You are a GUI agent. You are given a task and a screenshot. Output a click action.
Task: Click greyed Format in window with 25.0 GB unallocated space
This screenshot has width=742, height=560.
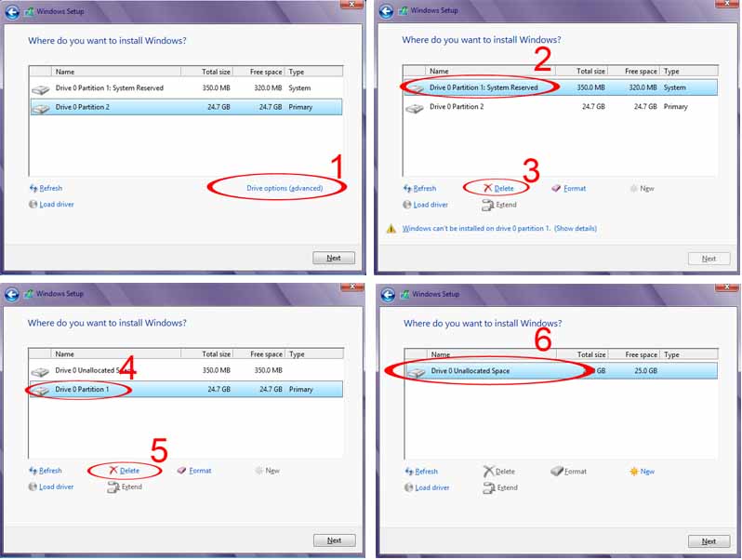pos(569,472)
